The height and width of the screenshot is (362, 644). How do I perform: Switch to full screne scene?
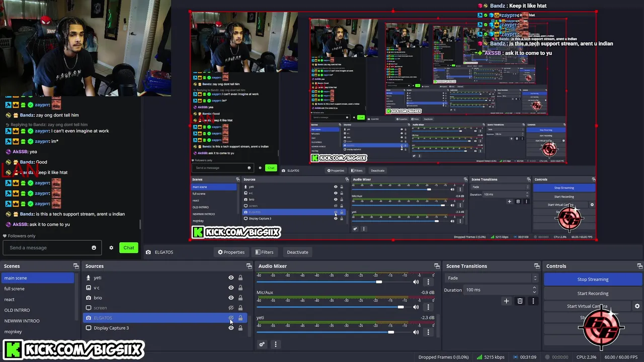tap(38, 289)
